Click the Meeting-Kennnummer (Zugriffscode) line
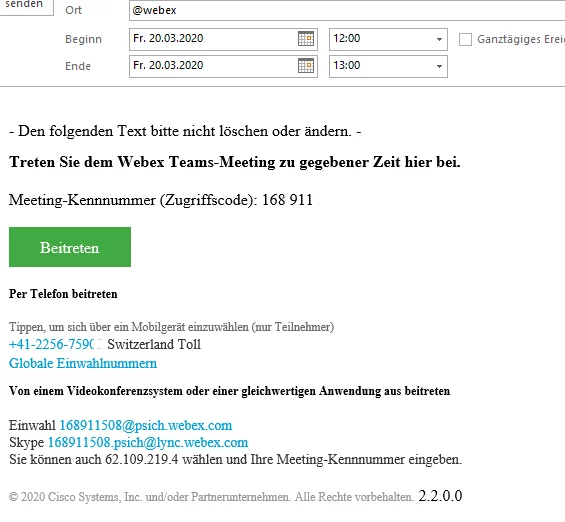The height and width of the screenshot is (522, 565). point(161,200)
